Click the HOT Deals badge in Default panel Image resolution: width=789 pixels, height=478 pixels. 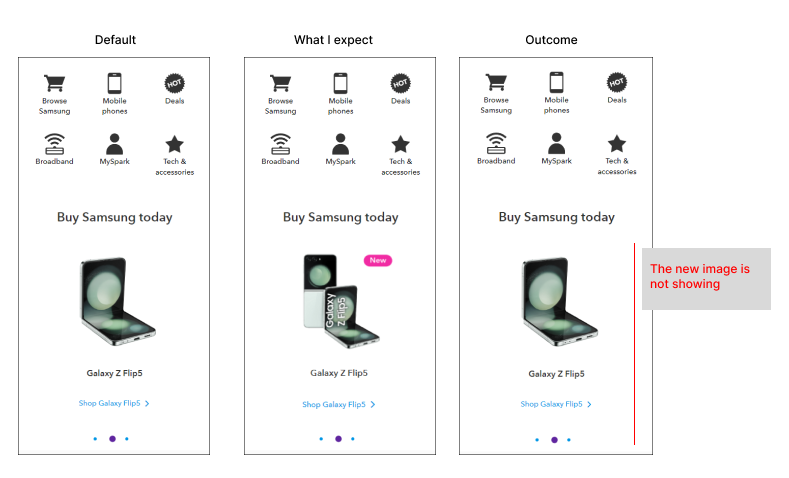click(x=175, y=83)
